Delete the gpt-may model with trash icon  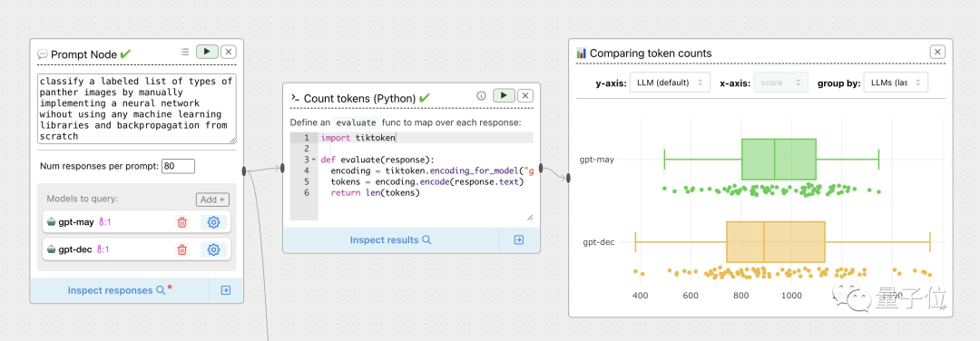tap(181, 221)
